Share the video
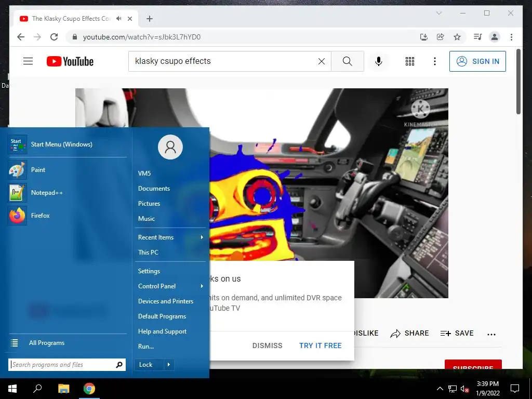The height and width of the screenshot is (399, 532). (x=409, y=333)
